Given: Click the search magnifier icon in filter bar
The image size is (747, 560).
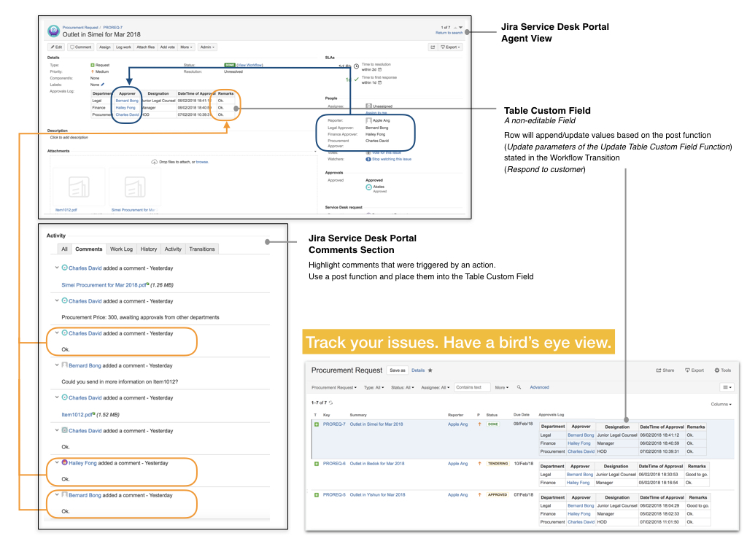Looking at the screenshot, I should (519, 387).
